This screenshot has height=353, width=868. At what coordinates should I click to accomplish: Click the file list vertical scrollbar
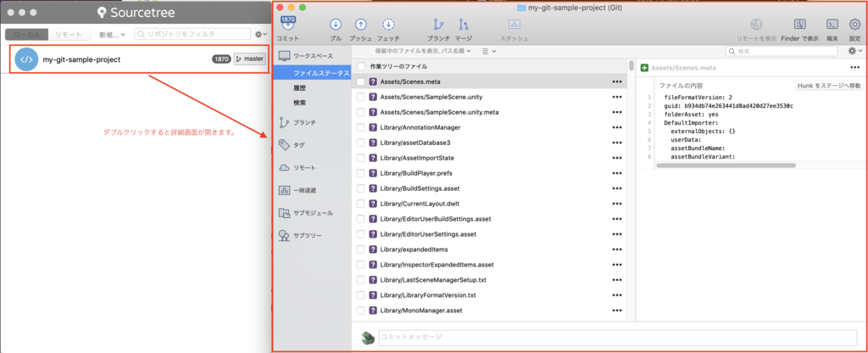coord(632,66)
